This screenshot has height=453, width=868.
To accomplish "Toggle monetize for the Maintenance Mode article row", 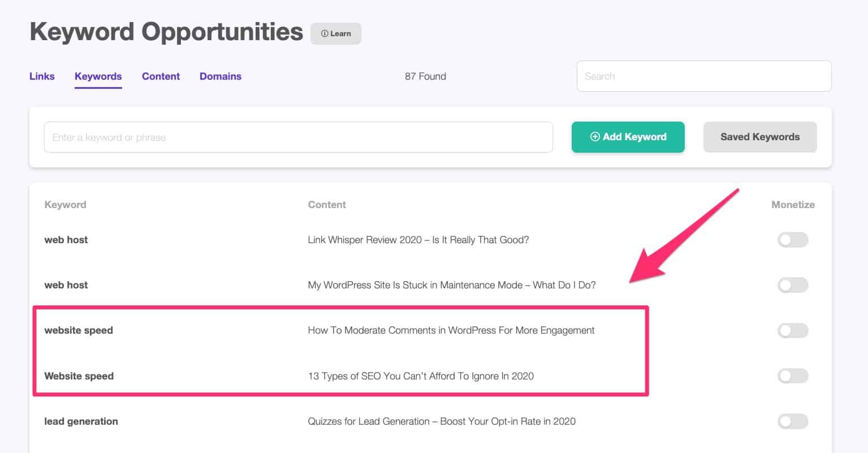I will (x=793, y=284).
